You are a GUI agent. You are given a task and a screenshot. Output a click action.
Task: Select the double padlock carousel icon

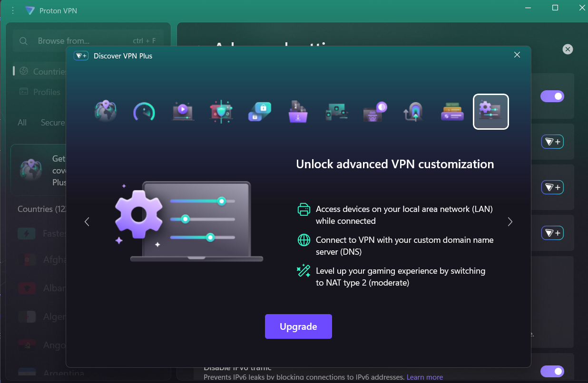coord(260,111)
